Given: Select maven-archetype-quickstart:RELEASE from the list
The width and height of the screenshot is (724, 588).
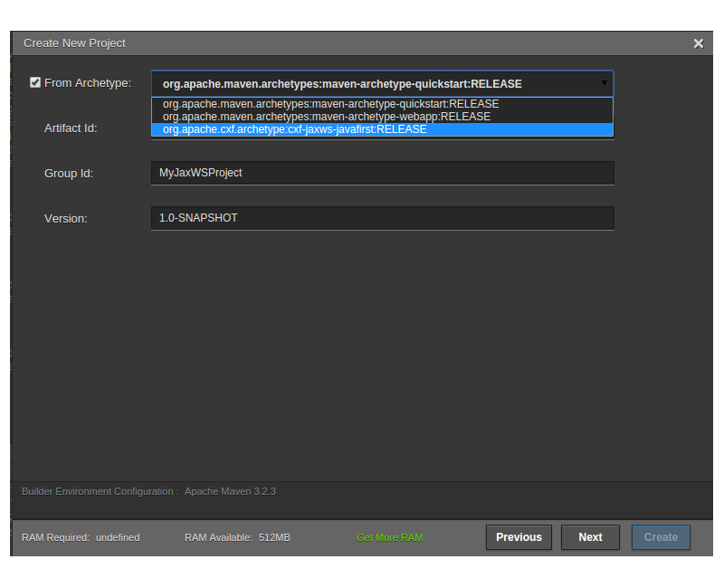Looking at the screenshot, I should pyautogui.click(x=382, y=104).
